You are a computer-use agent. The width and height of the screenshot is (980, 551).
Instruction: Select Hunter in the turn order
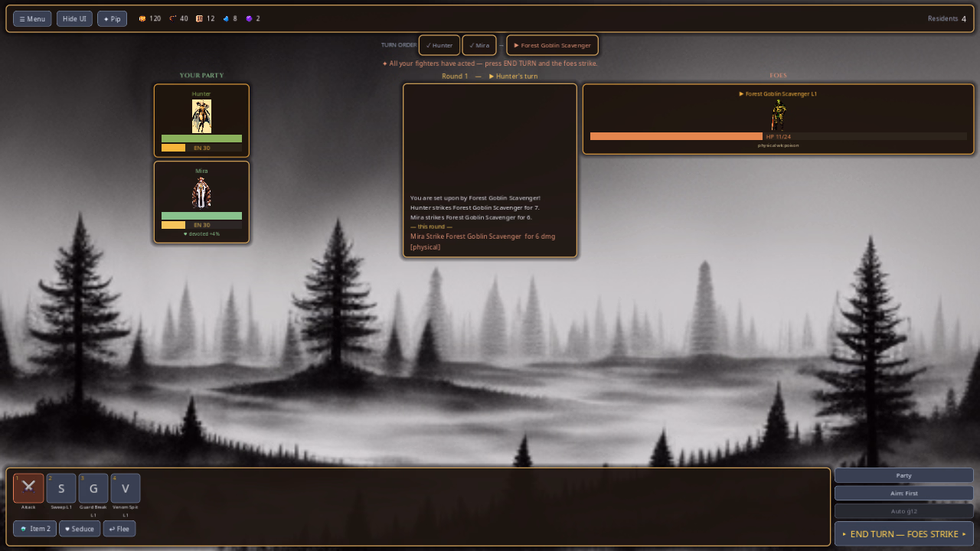click(x=439, y=45)
